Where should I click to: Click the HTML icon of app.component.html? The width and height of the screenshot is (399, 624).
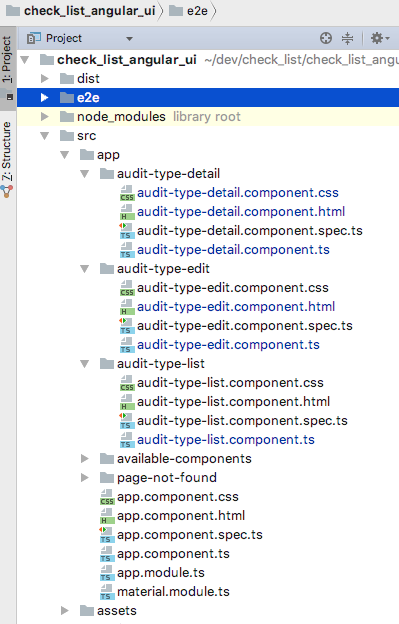tap(107, 516)
